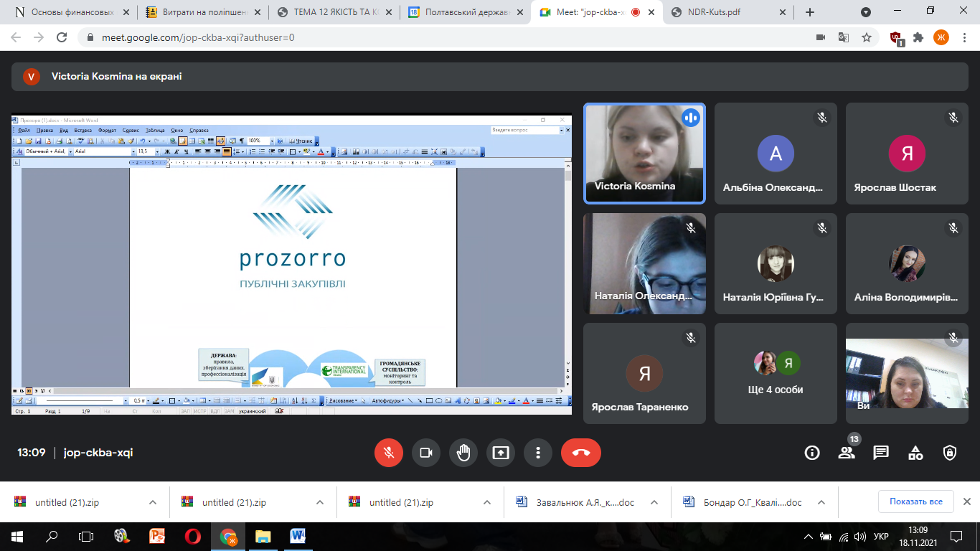Open File Explorer from the taskbar

pos(263,536)
